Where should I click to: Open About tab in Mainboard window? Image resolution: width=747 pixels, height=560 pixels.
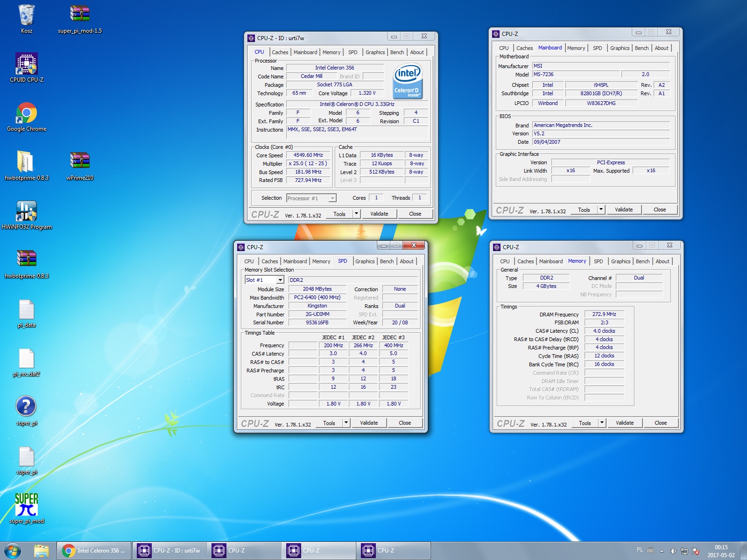(x=662, y=48)
